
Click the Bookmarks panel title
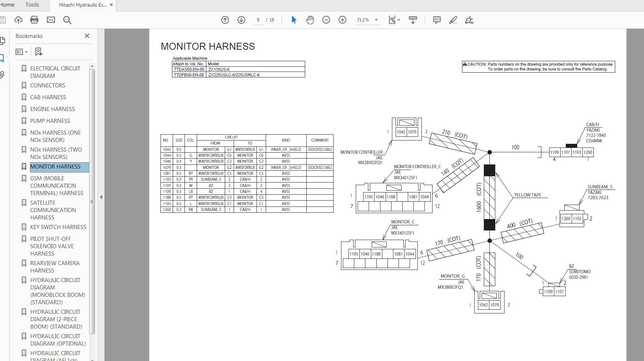29,36
